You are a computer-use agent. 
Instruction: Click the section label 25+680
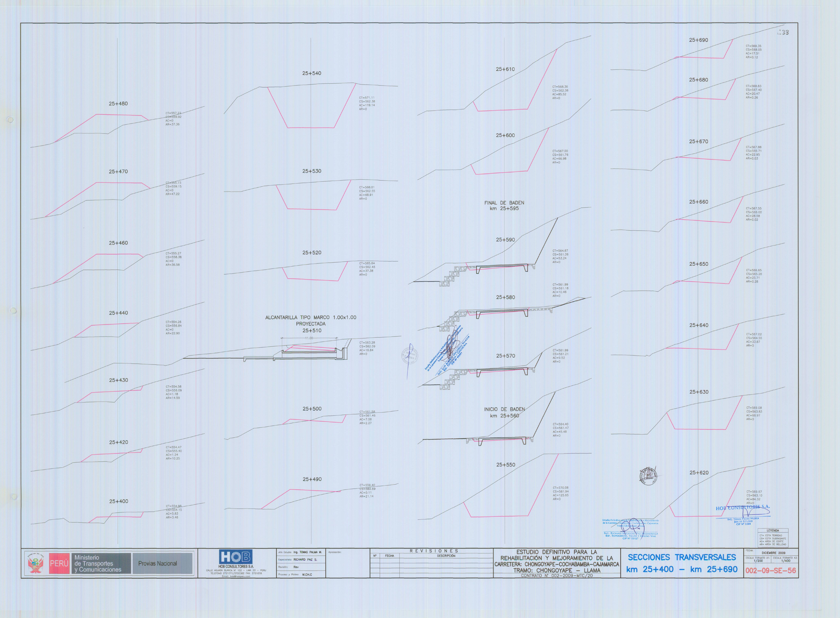coord(698,80)
